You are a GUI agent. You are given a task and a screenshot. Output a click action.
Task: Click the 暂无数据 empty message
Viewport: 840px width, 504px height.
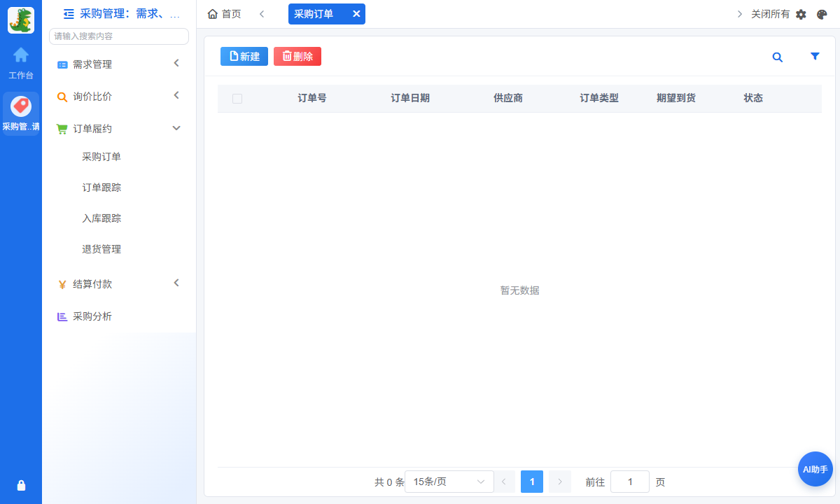519,290
